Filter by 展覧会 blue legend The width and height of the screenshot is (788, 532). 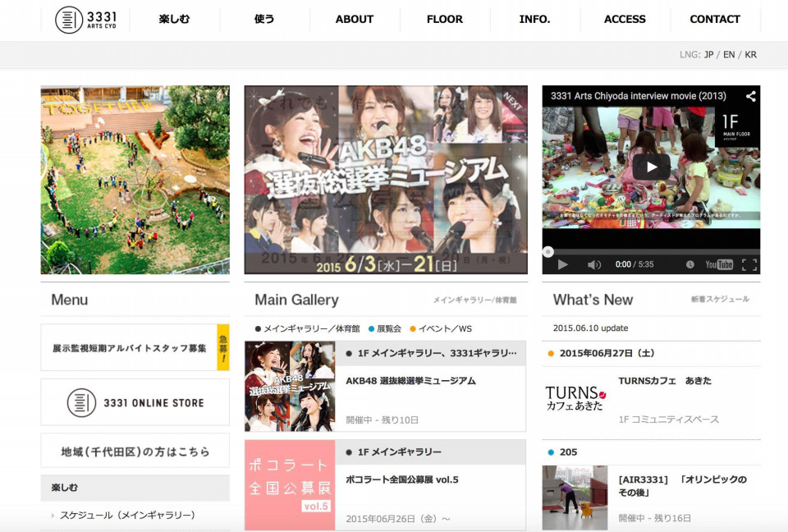coord(385,329)
